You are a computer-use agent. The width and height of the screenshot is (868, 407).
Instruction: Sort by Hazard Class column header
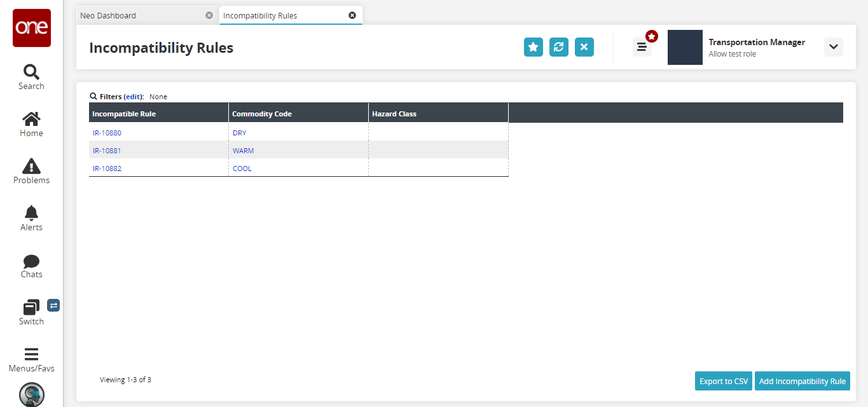(439, 113)
